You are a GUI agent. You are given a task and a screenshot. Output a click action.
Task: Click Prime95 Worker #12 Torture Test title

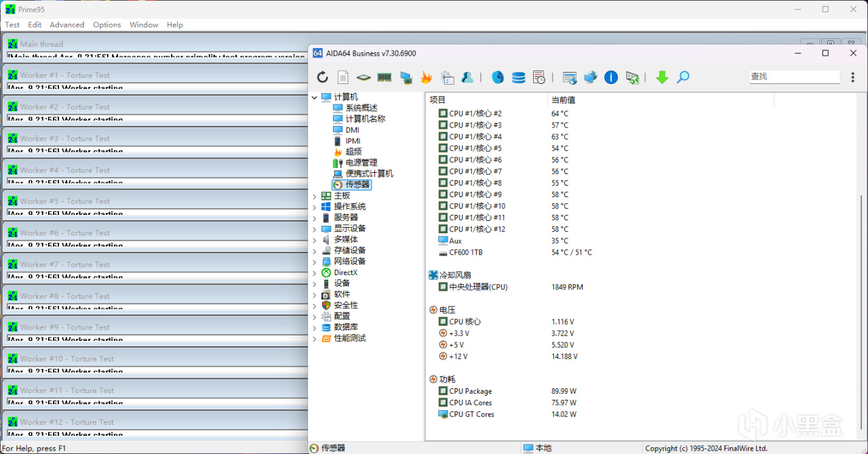(x=67, y=421)
